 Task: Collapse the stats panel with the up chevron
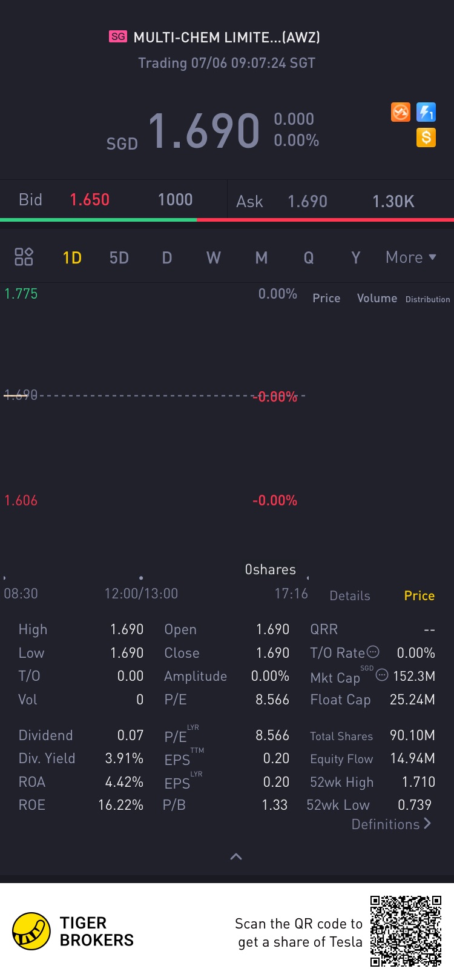pos(236,856)
